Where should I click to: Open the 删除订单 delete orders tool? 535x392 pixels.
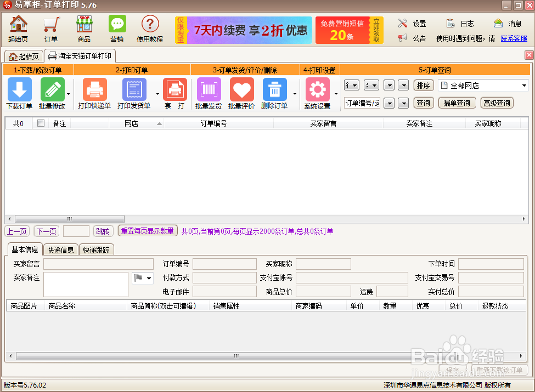pyautogui.click(x=277, y=92)
